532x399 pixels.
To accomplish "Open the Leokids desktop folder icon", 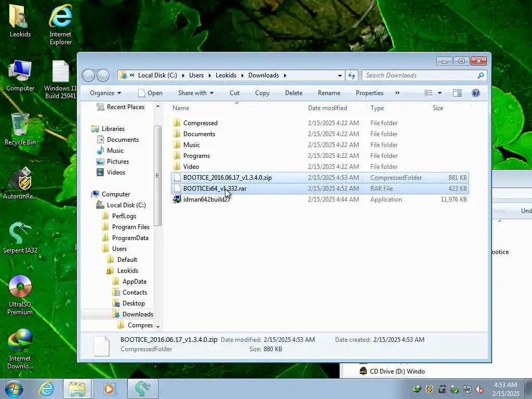I will (20, 20).
